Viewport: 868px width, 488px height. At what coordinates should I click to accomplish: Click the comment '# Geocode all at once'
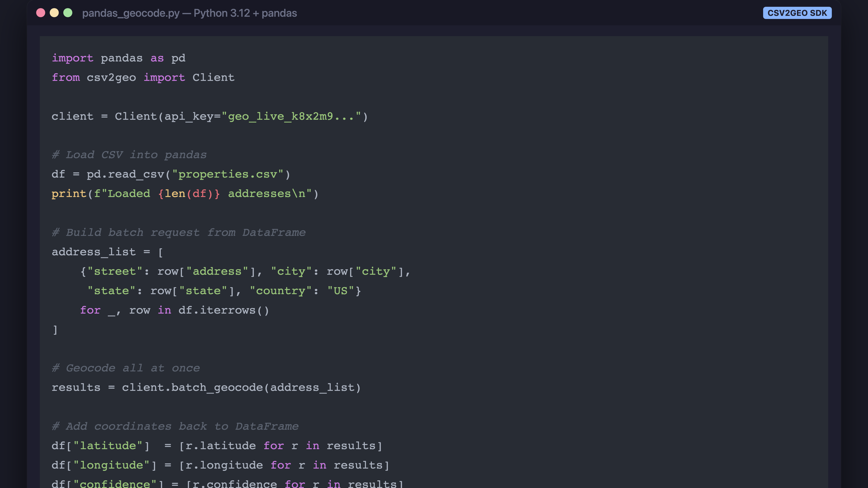[126, 368]
